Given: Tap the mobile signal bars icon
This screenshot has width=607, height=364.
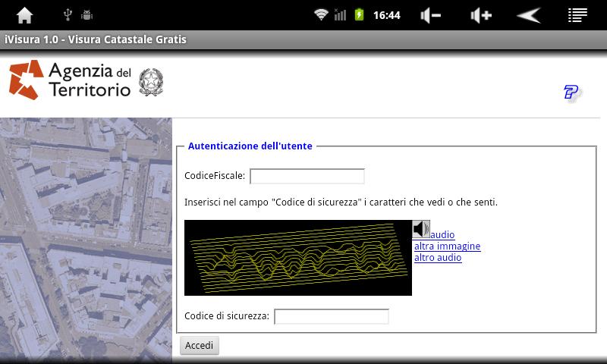Looking at the screenshot, I should point(340,14).
